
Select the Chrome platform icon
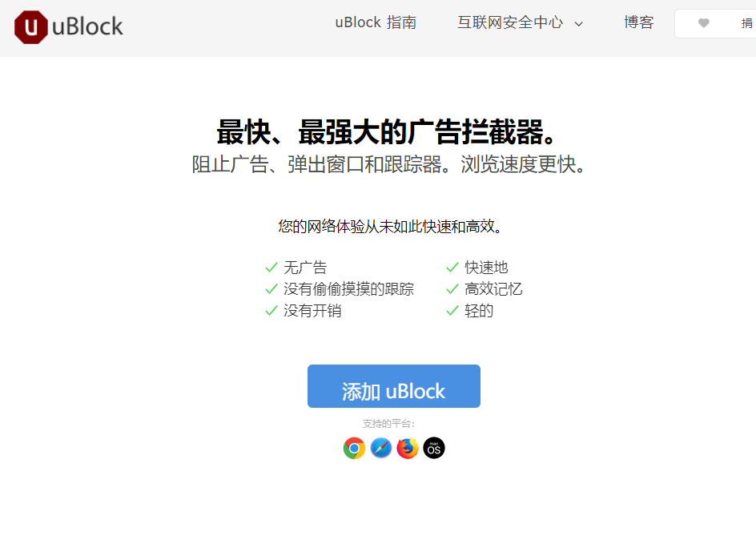(354, 448)
